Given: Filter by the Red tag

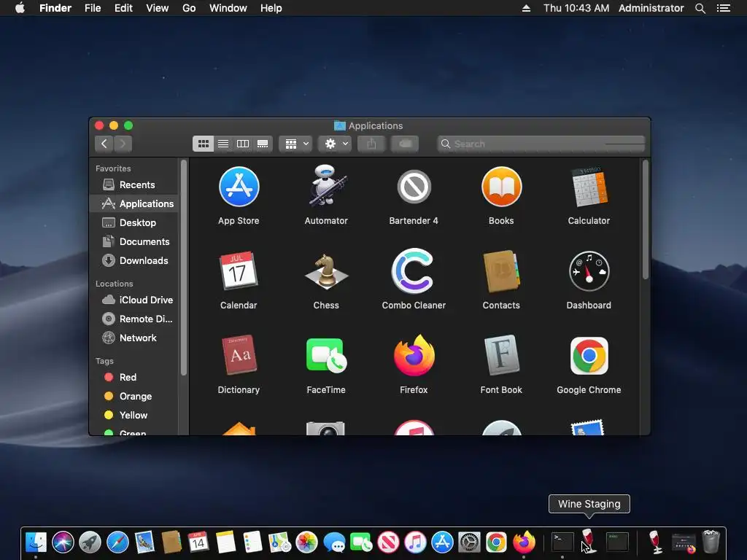Looking at the screenshot, I should 133,377.
